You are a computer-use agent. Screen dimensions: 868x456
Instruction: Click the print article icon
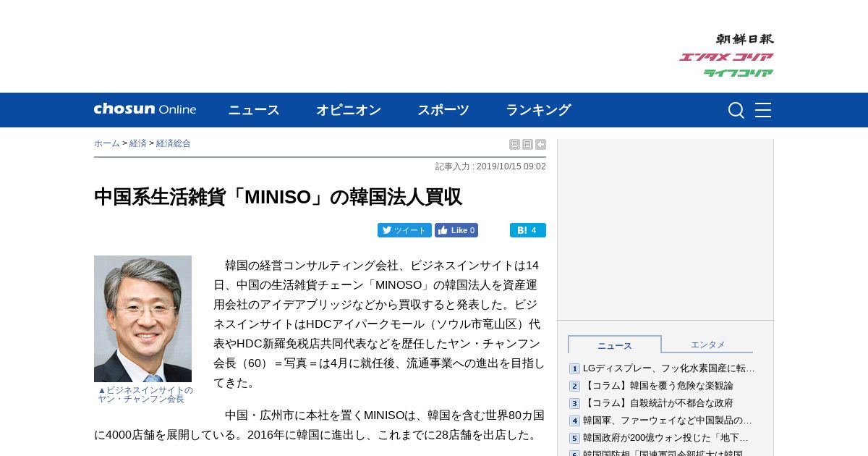tap(514, 144)
